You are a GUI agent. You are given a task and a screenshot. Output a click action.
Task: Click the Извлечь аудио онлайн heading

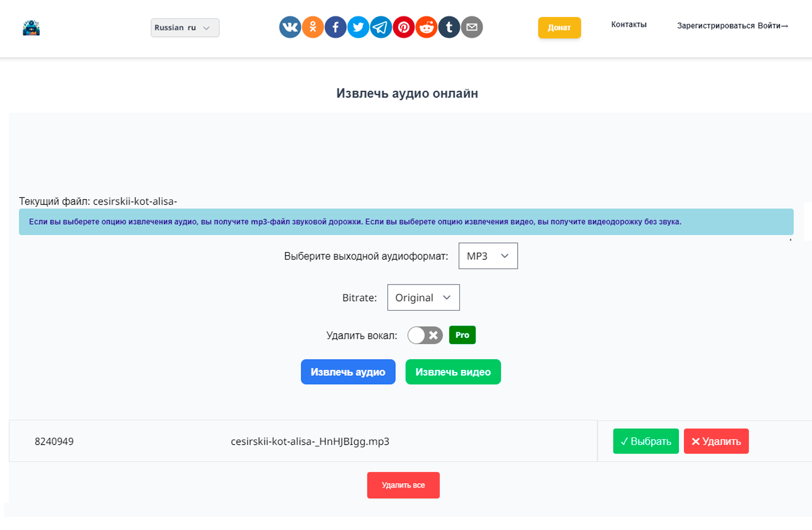pyautogui.click(x=407, y=93)
